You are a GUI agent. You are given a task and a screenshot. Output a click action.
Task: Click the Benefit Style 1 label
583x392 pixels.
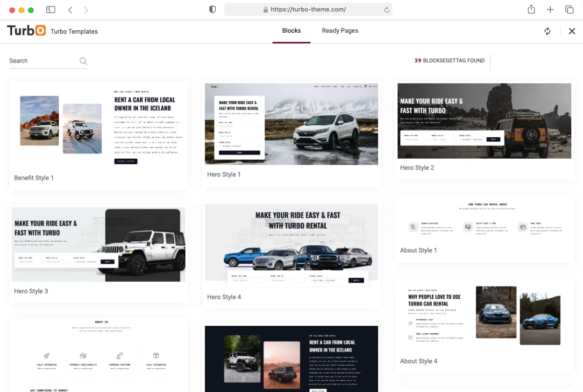point(34,178)
